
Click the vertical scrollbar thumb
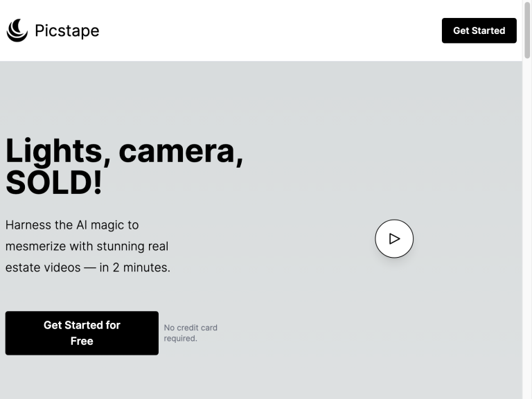(527, 31)
